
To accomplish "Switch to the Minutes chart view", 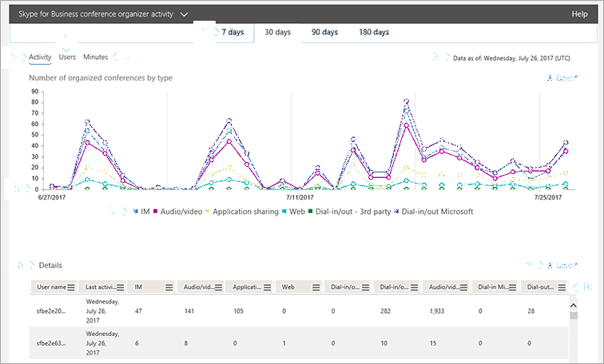I will (x=96, y=57).
